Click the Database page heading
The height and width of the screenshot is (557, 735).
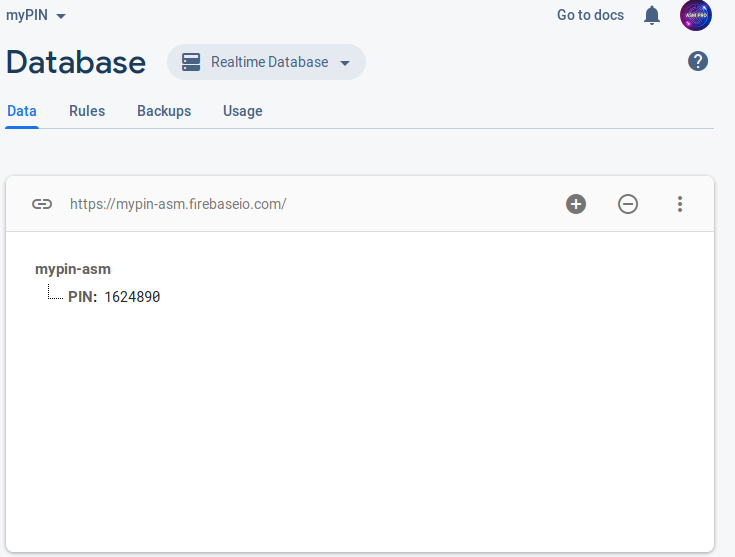point(76,62)
